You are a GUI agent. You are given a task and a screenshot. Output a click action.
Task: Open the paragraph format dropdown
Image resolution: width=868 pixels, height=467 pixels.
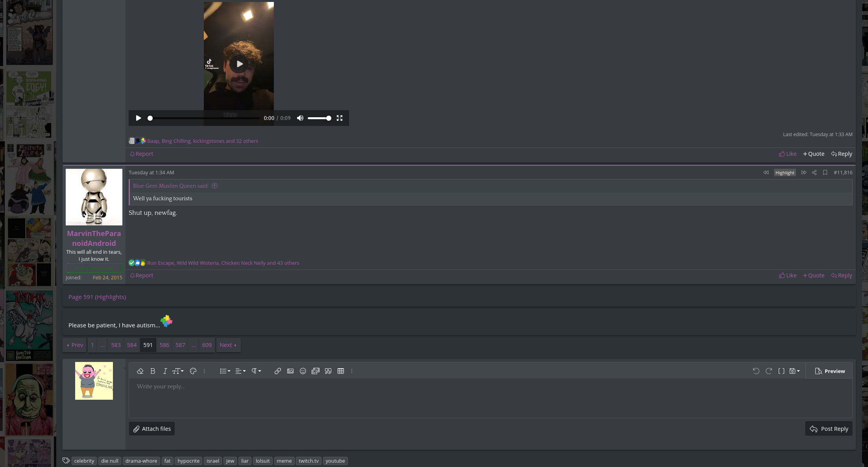tap(256, 371)
